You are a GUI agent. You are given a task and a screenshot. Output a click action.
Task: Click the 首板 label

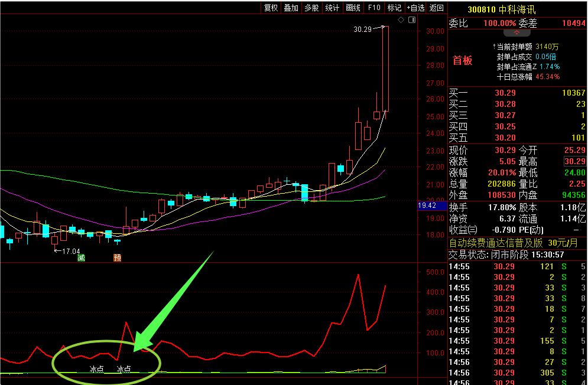tap(462, 61)
